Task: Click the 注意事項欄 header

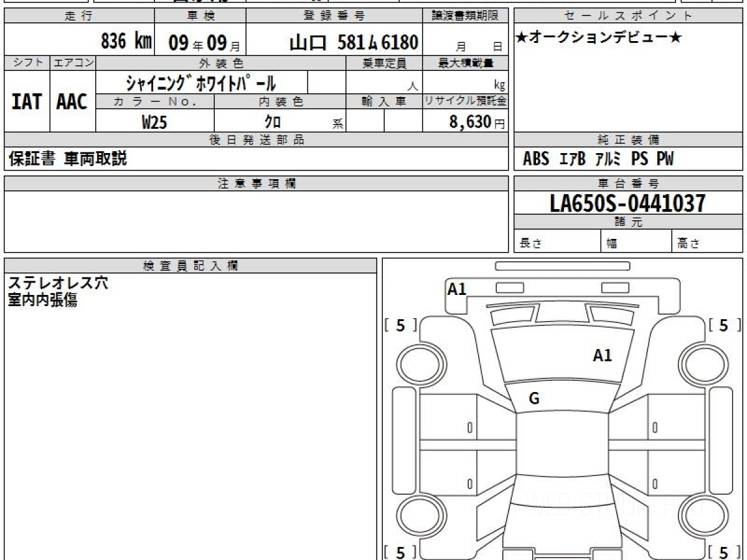Action: click(x=256, y=184)
